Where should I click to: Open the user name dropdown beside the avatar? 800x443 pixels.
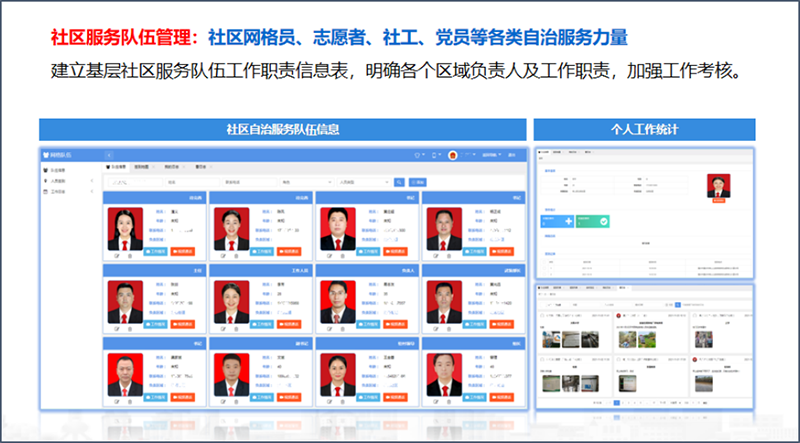point(468,155)
